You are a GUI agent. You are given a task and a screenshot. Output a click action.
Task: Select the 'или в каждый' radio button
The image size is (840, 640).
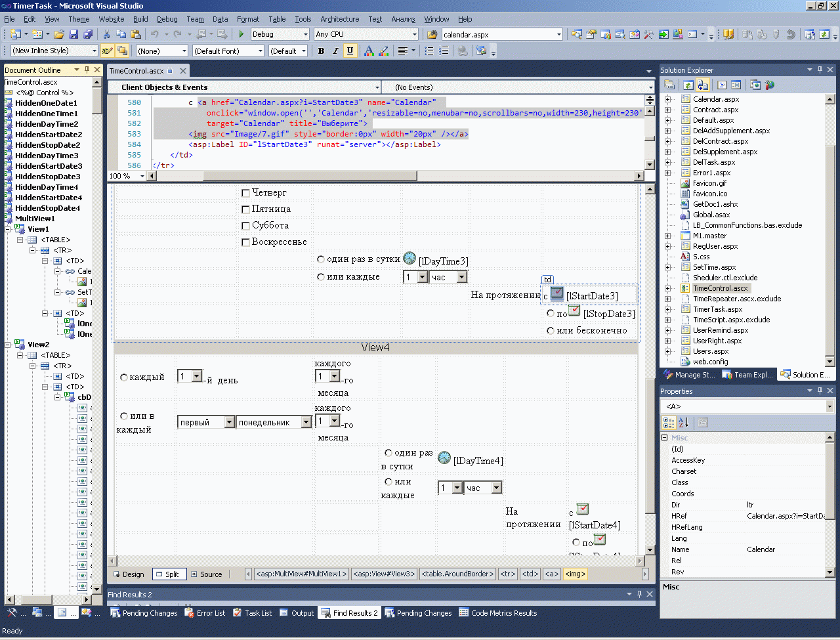124,416
